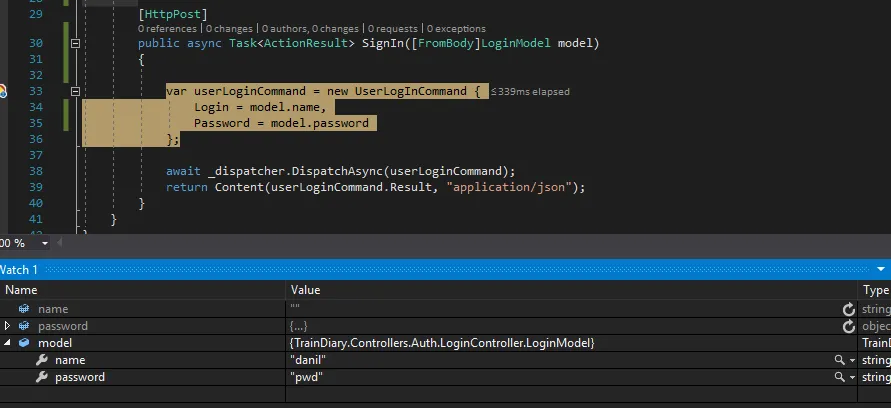The height and width of the screenshot is (408, 891).
Task: Collapse the SignIn method outlining at line 30
Action: (75, 43)
